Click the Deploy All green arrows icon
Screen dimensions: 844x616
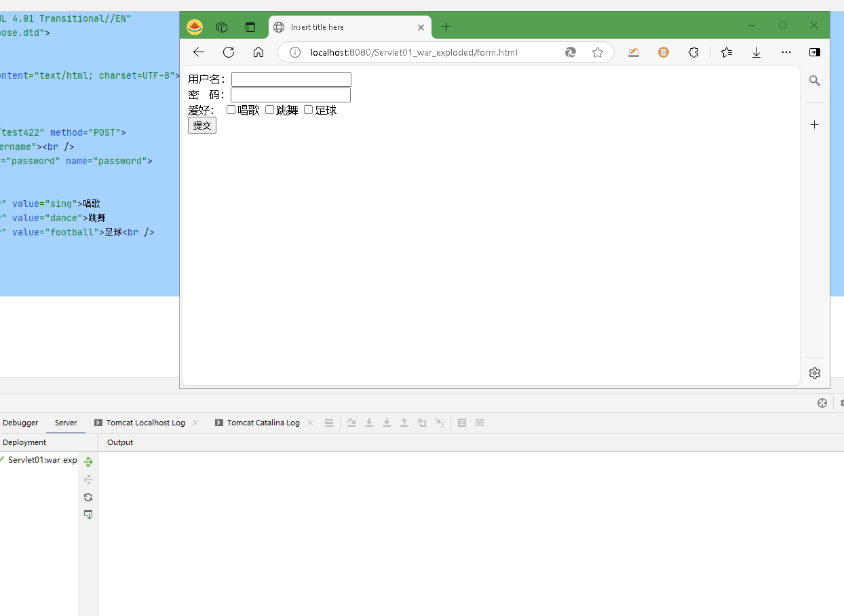click(88, 462)
